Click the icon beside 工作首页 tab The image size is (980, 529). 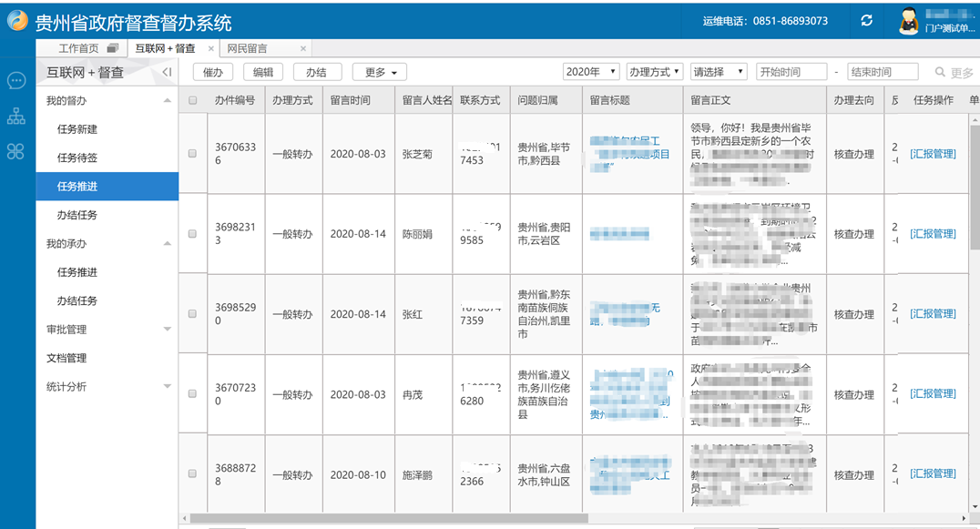(113, 48)
